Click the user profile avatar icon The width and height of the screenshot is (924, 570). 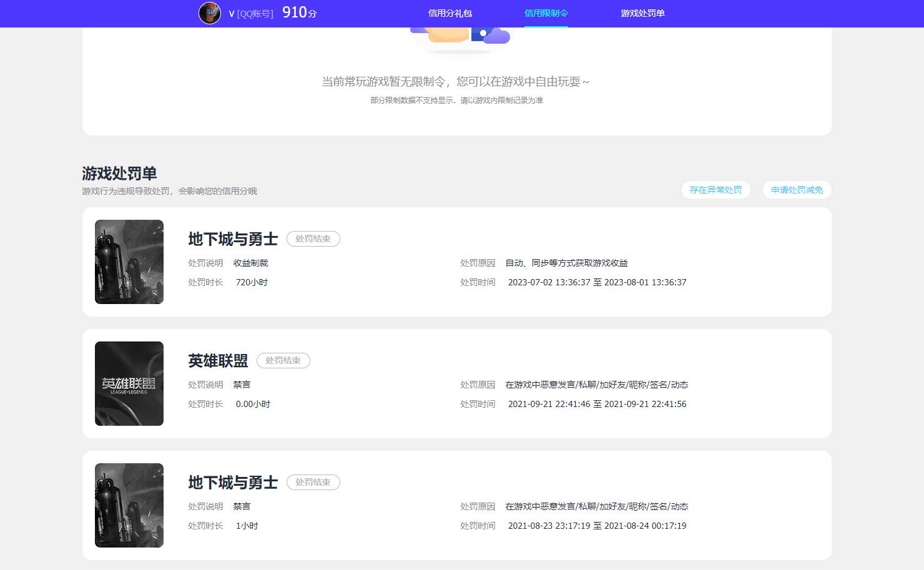(x=210, y=12)
